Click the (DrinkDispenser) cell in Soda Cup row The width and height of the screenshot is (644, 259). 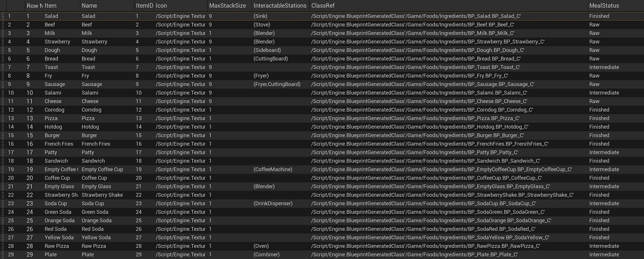click(273, 204)
